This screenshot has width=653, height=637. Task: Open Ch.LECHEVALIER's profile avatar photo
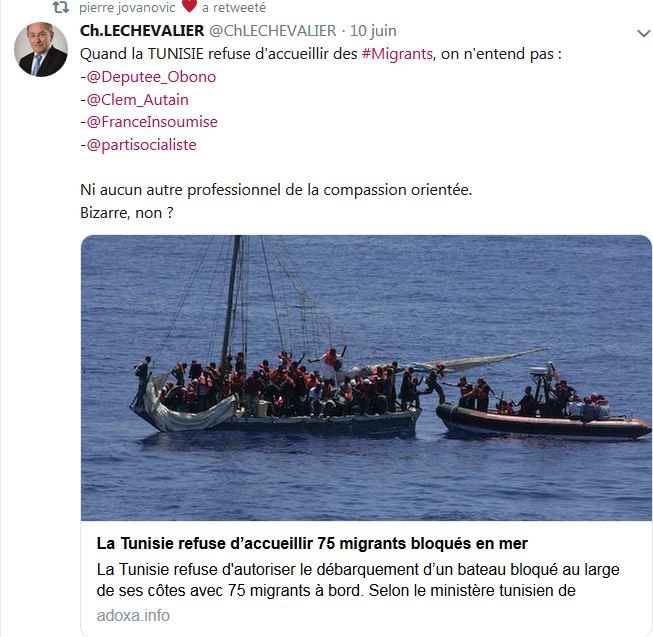pyautogui.click(x=41, y=49)
